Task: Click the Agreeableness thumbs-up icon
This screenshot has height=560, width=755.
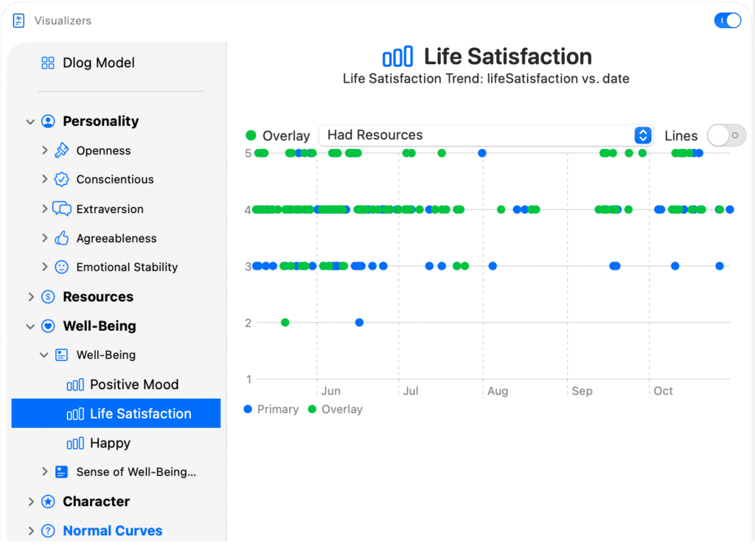Action: click(x=62, y=238)
